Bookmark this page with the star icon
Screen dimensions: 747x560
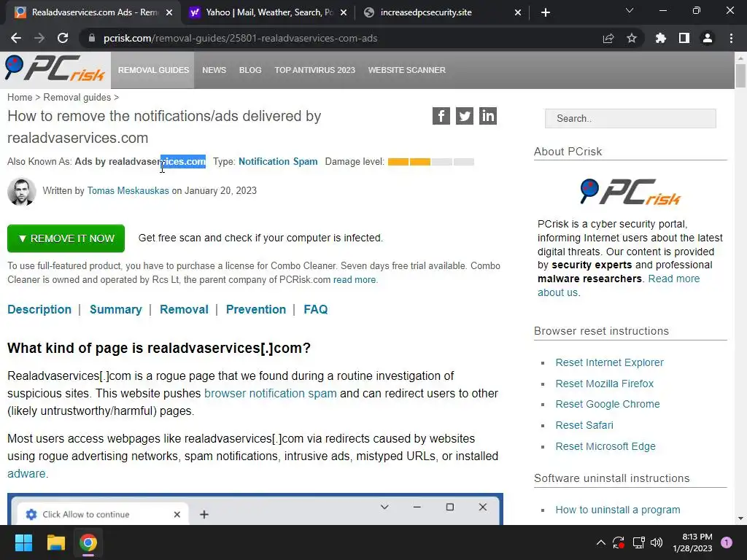tap(632, 38)
